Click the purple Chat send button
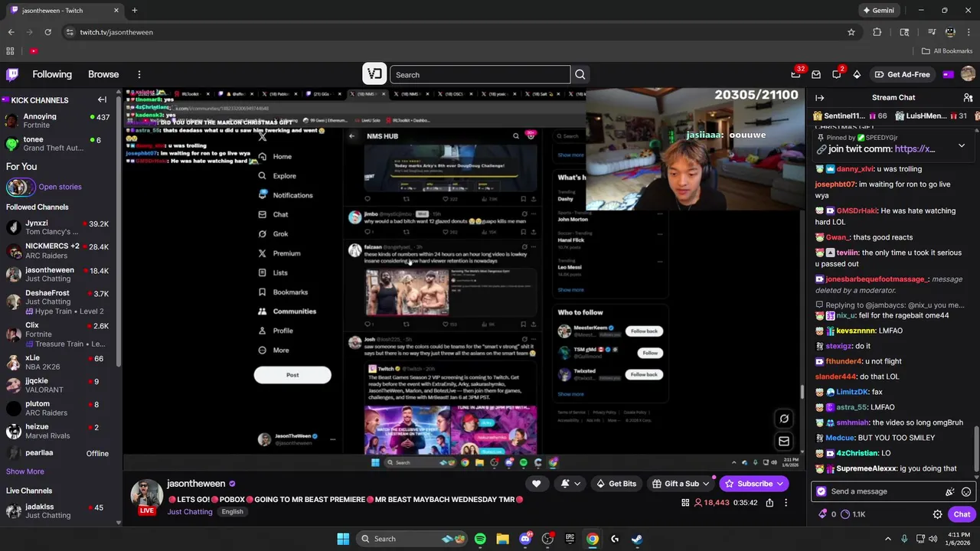 click(x=962, y=514)
